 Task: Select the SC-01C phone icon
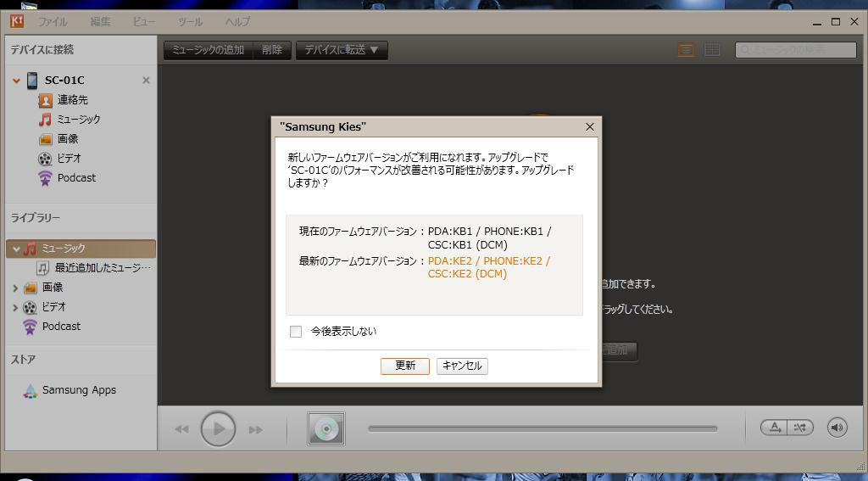coord(32,81)
